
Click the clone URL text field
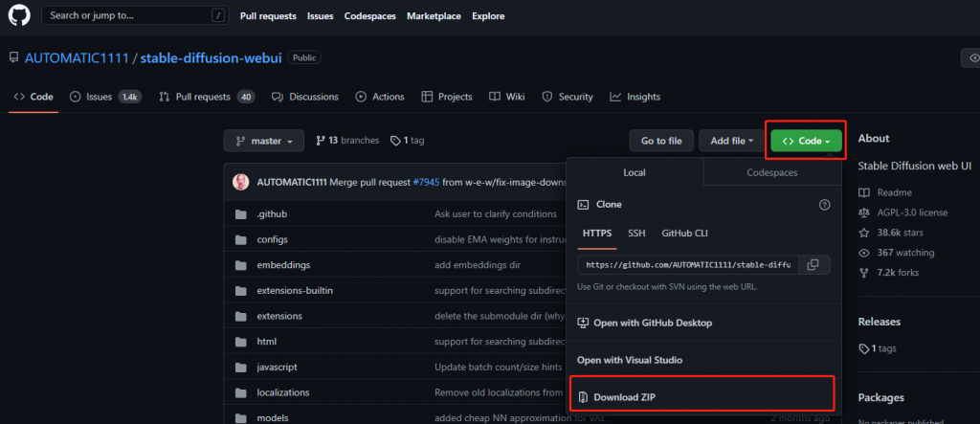(x=688, y=265)
